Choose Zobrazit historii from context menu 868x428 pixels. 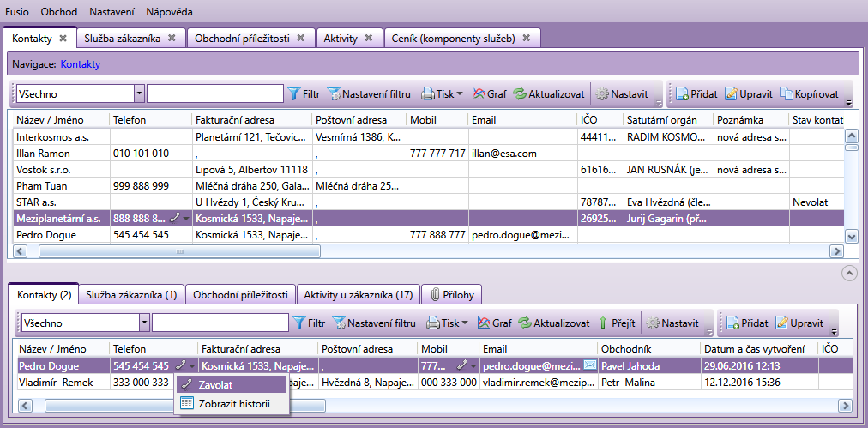click(232, 404)
